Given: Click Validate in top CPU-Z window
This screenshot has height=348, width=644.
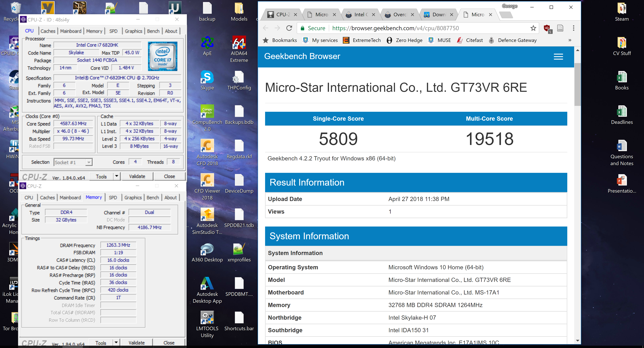Looking at the screenshot, I should [x=137, y=176].
